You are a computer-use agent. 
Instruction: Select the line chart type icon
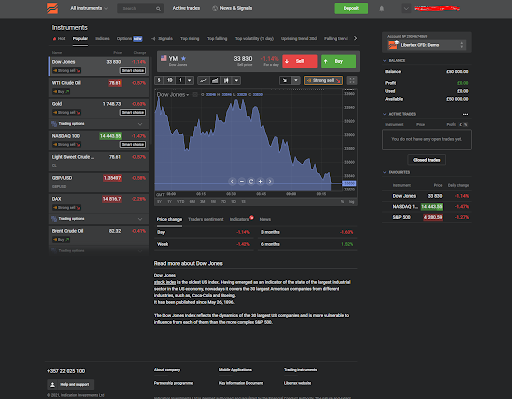[x=203, y=80]
